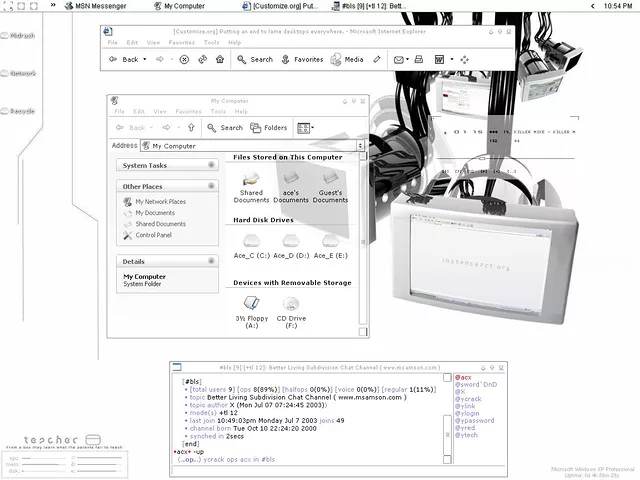The image size is (640, 480).
Task: Click the Folders button in My Computer
Action: tap(269, 128)
